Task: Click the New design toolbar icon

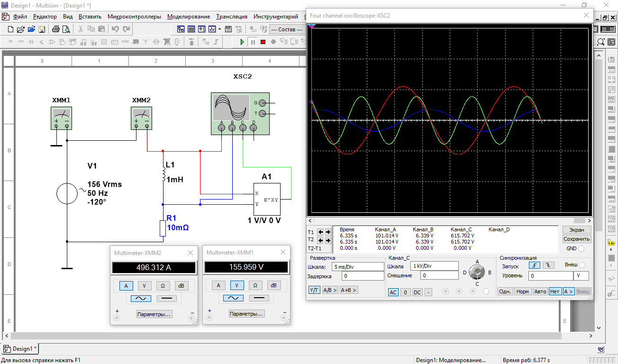Action: click(x=10, y=29)
